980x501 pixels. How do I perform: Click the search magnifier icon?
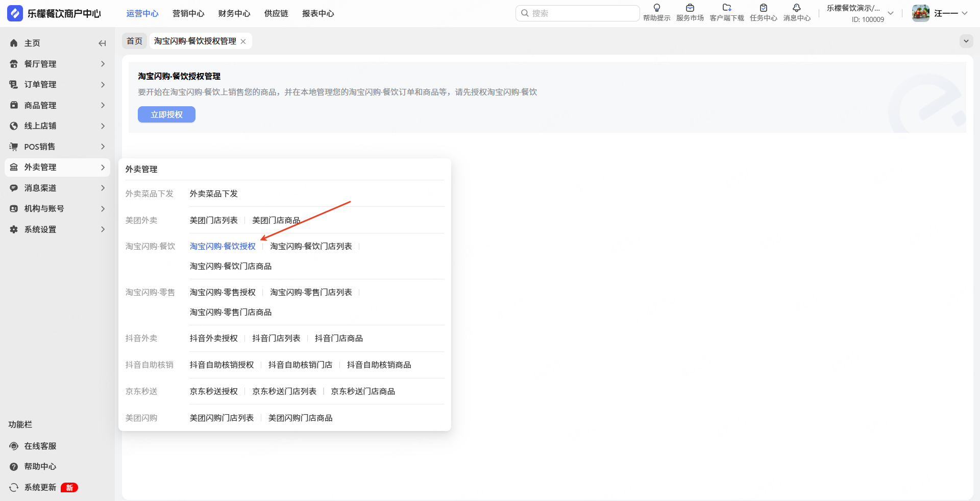pos(525,13)
